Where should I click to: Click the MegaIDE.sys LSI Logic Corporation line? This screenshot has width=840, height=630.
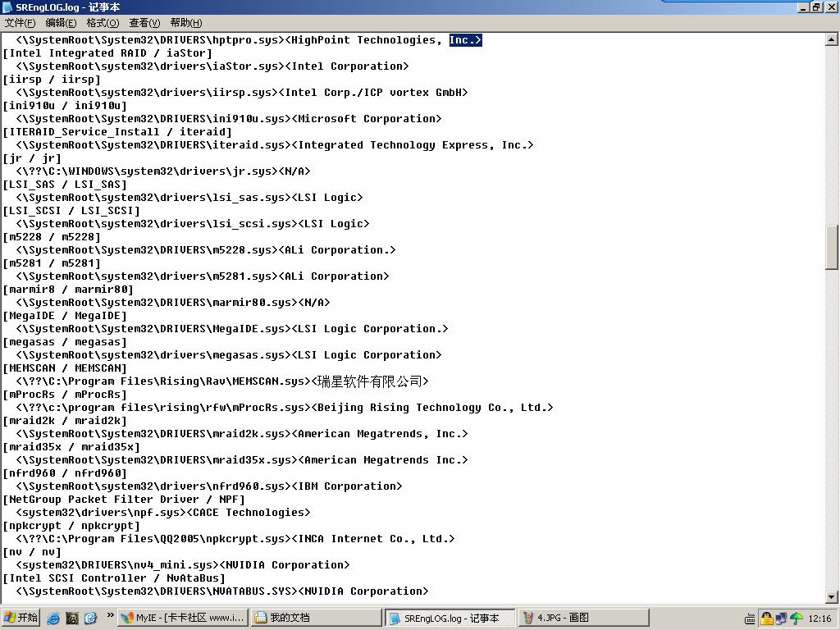click(x=232, y=329)
